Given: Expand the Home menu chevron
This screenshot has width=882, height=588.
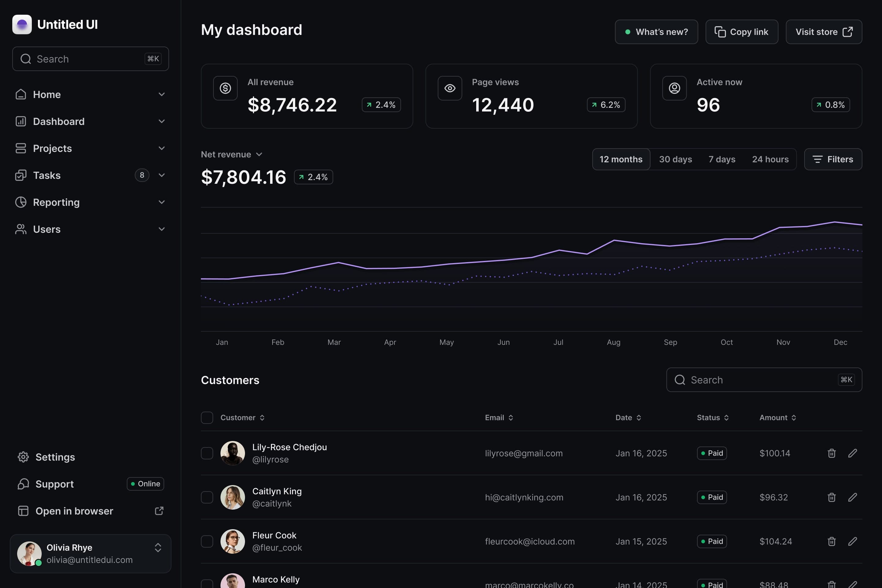Looking at the screenshot, I should (x=162, y=94).
